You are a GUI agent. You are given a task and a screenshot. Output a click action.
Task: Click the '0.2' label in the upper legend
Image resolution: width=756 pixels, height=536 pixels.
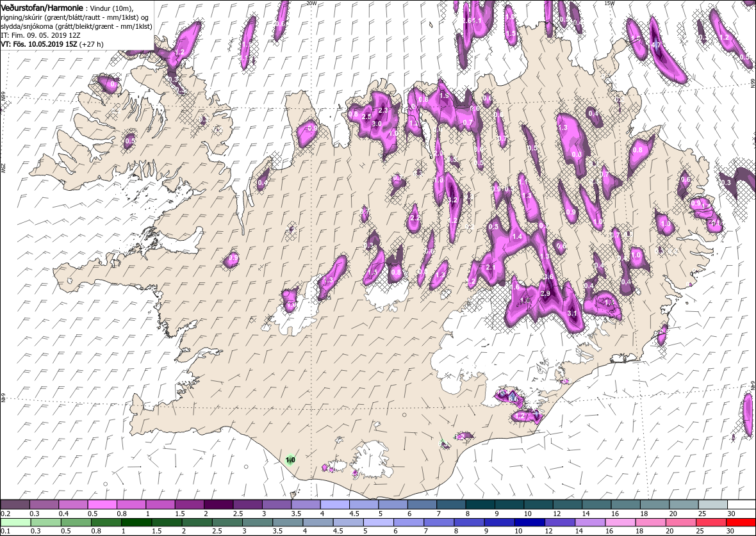click(x=6, y=514)
